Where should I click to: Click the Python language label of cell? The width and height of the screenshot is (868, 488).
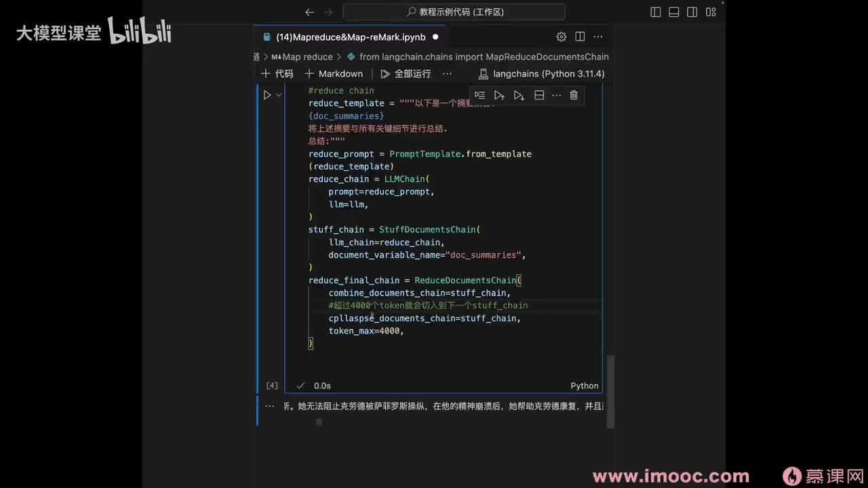point(584,386)
